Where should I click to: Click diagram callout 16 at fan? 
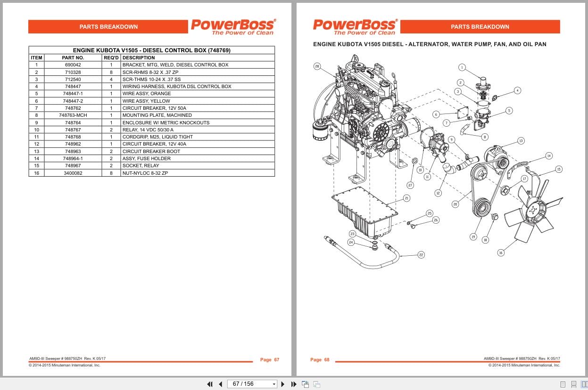click(x=501, y=253)
